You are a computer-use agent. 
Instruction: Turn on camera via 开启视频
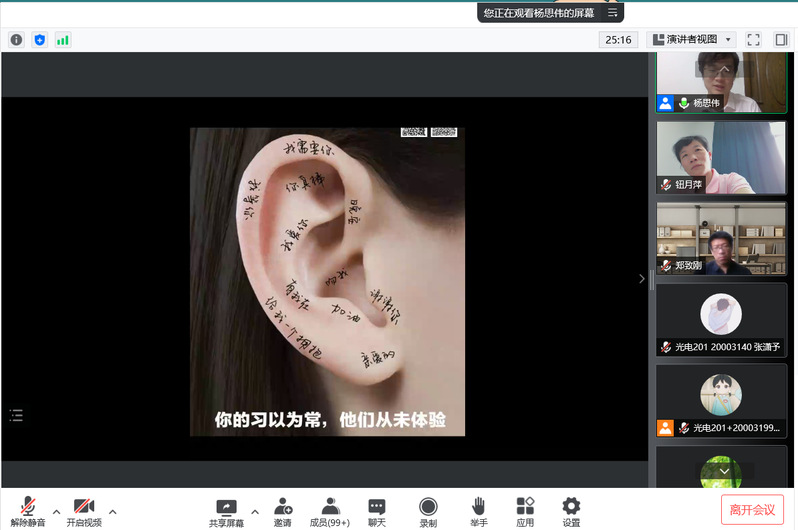[84, 511]
